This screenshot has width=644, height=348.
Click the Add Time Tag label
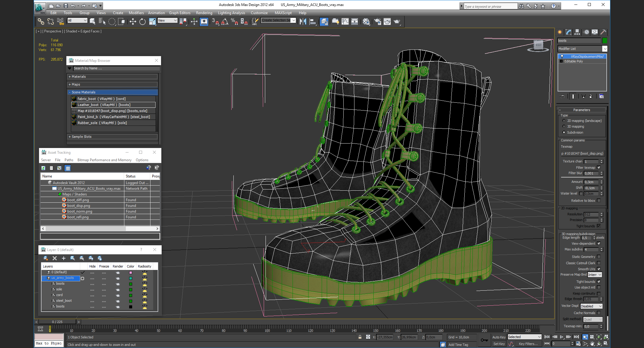(x=458, y=345)
